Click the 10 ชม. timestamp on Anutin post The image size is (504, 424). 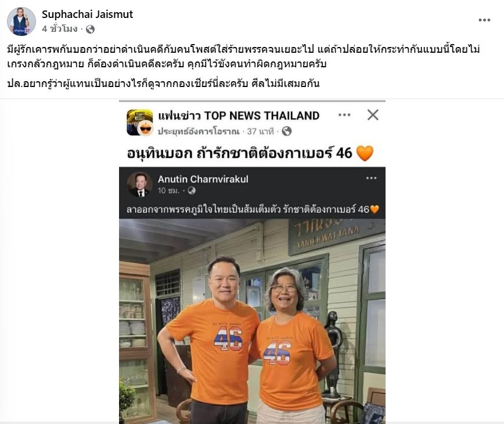[x=168, y=191]
